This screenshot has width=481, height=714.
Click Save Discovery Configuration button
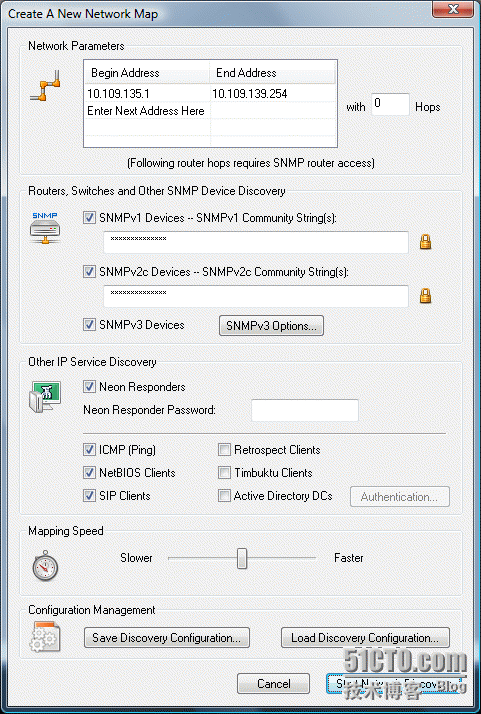(167, 638)
